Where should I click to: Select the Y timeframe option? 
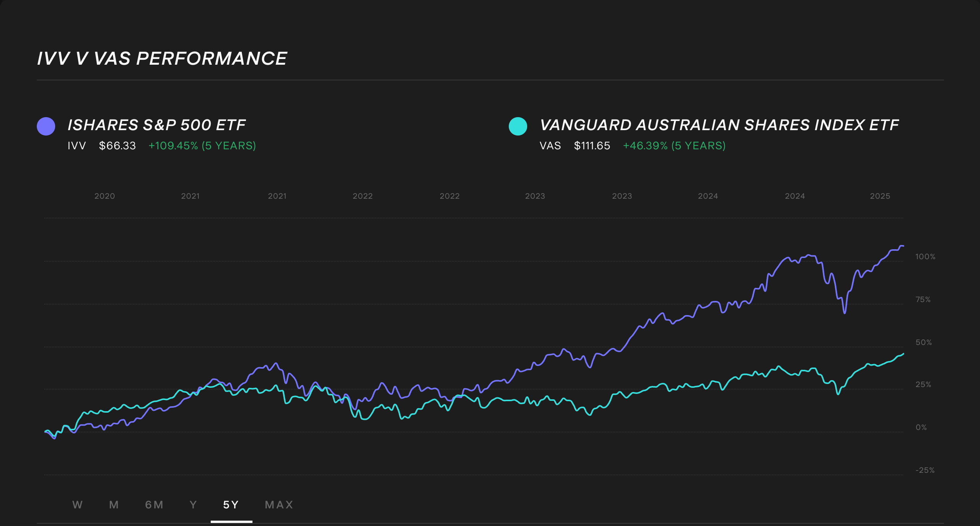193,505
